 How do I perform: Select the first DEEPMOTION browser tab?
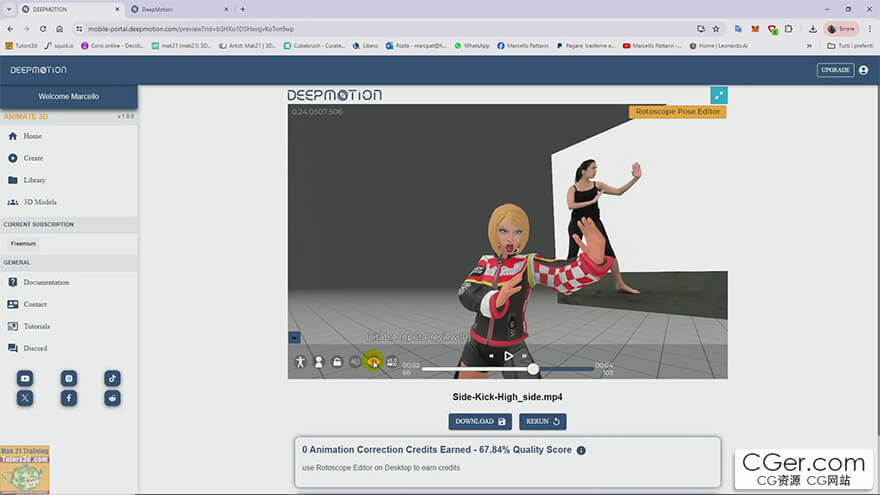(70, 10)
